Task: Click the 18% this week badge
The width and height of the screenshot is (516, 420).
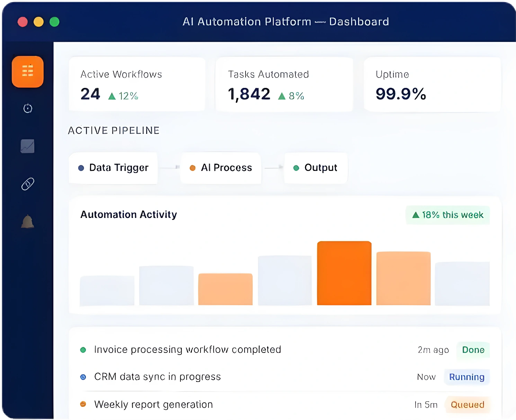Action: click(x=448, y=215)
